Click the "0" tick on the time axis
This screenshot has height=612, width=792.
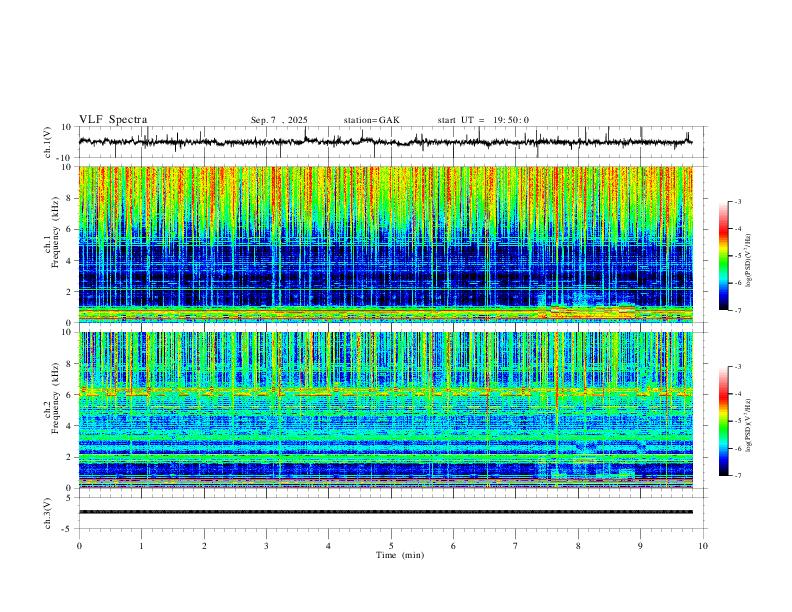79,546
